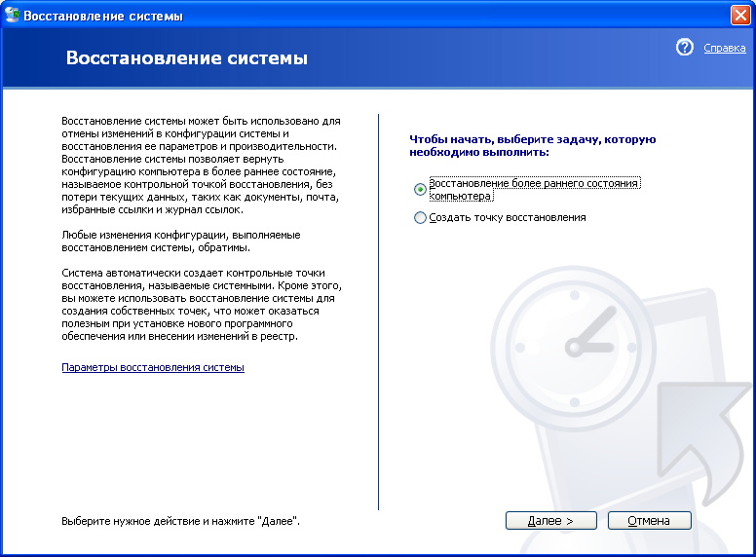Open Параметры восстановления системы link
The image size is (756, 557).
coord(153,367)
